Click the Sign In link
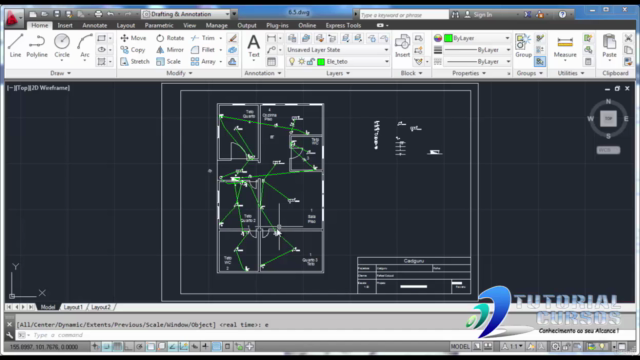Viewport: 640px width, 360px height. 483,15
